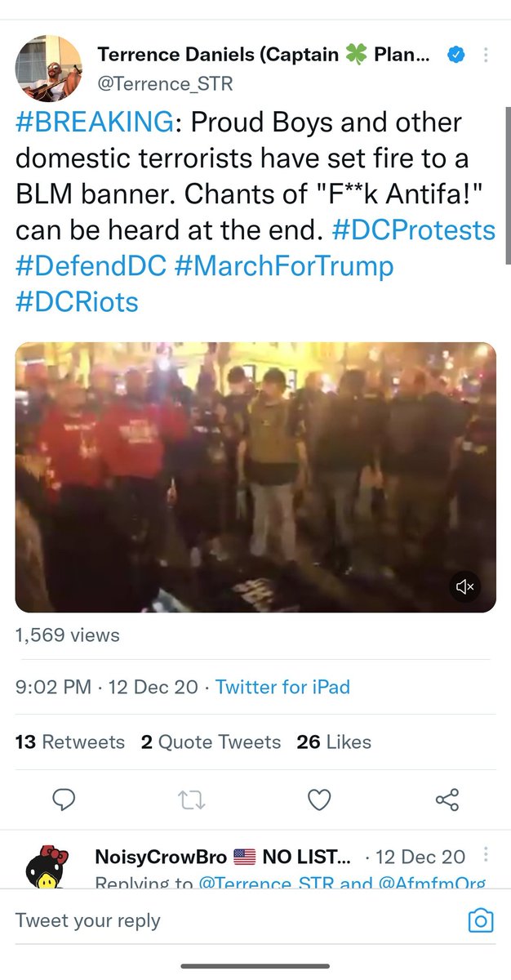Screen dimensions: 511x980
Task: Open the Twitter for iPad source link
Action: [x=282, y=687]
